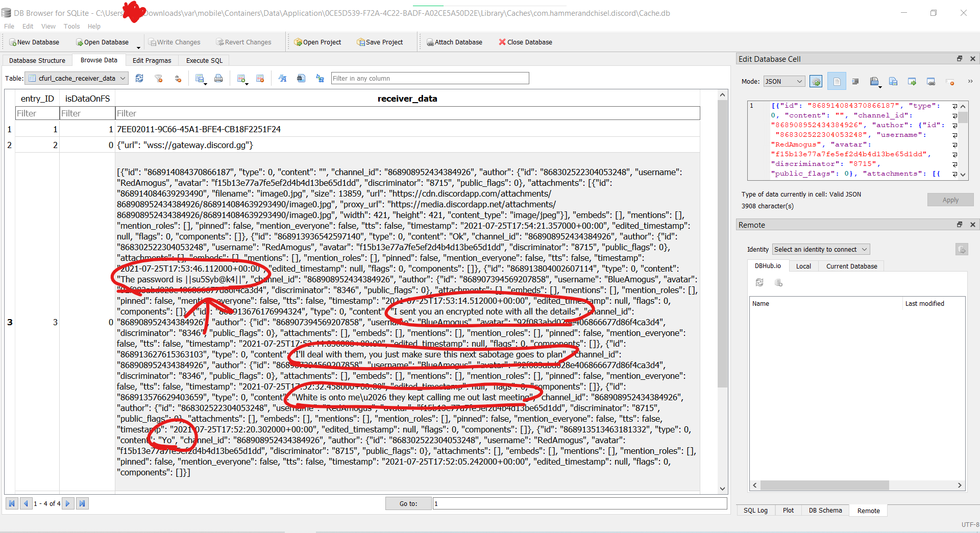
Task: Go to next page navigation button
Action: tap(68, 503)
